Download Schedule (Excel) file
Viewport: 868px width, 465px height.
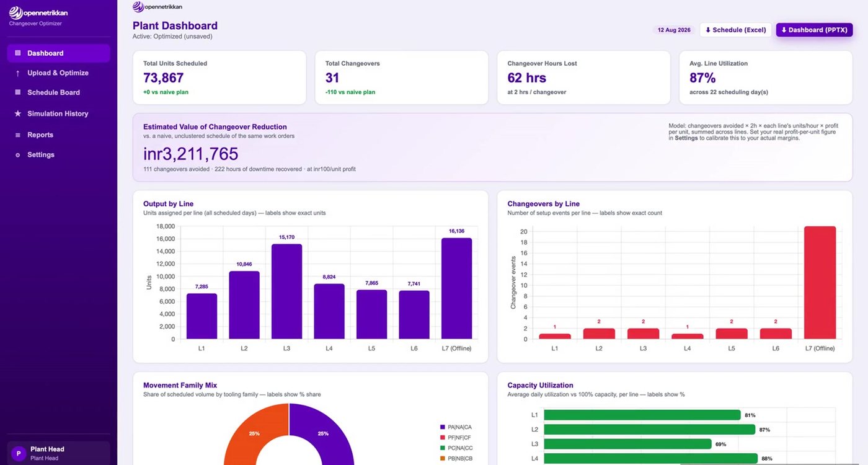[736, 30]
